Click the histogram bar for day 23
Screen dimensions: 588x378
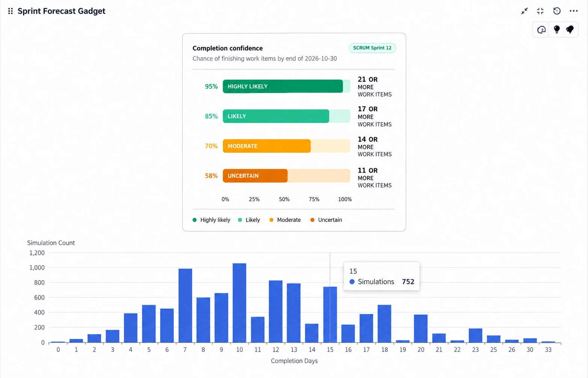click(475, 335)
